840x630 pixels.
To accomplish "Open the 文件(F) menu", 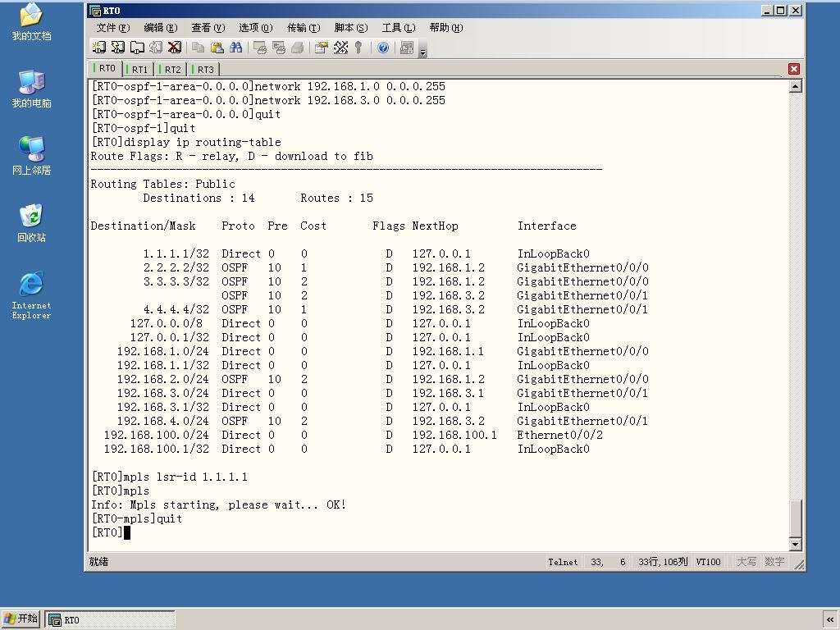I will (x=113, y=28).
